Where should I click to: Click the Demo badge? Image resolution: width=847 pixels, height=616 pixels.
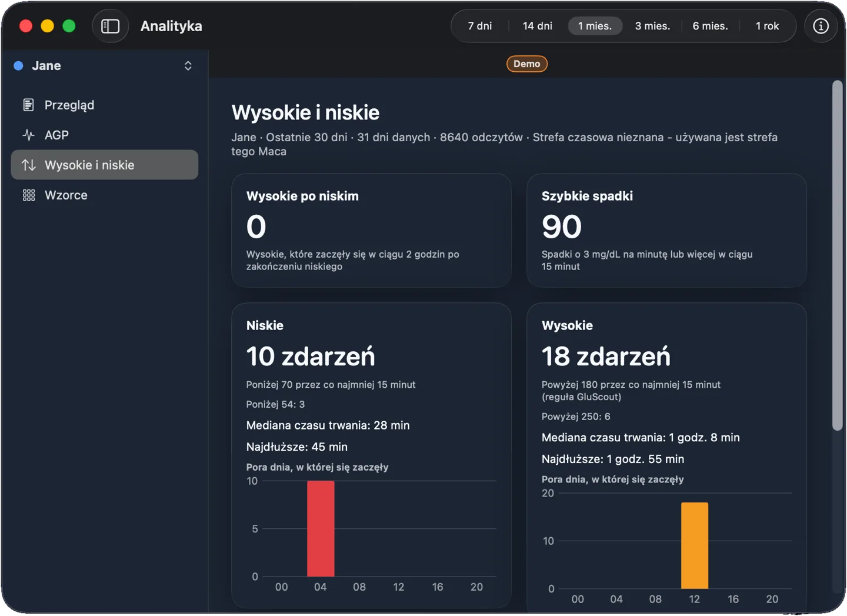[x=526, y=64]
